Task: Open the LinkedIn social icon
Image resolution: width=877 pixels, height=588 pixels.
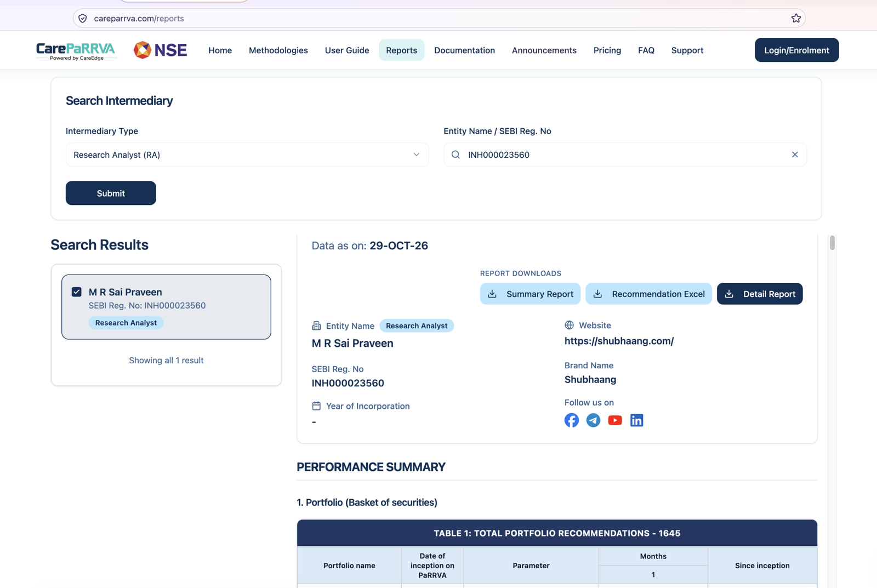Action: 636,420
